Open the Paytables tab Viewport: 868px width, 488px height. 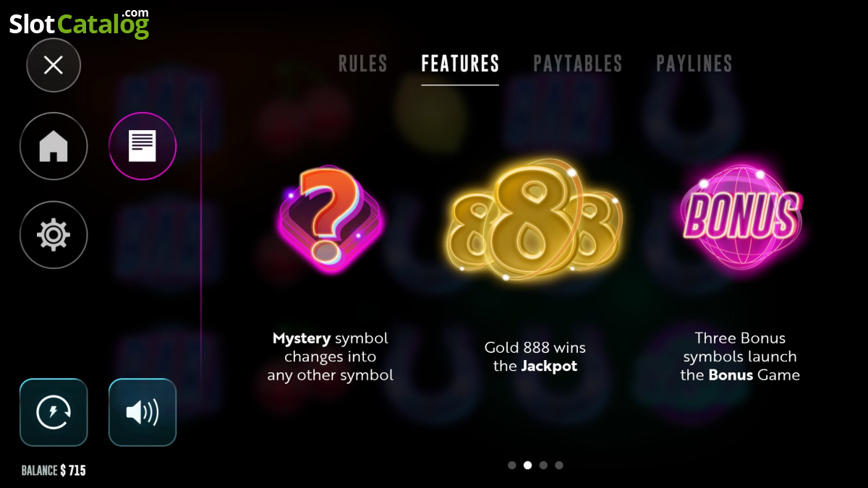[x=578, y=64]
